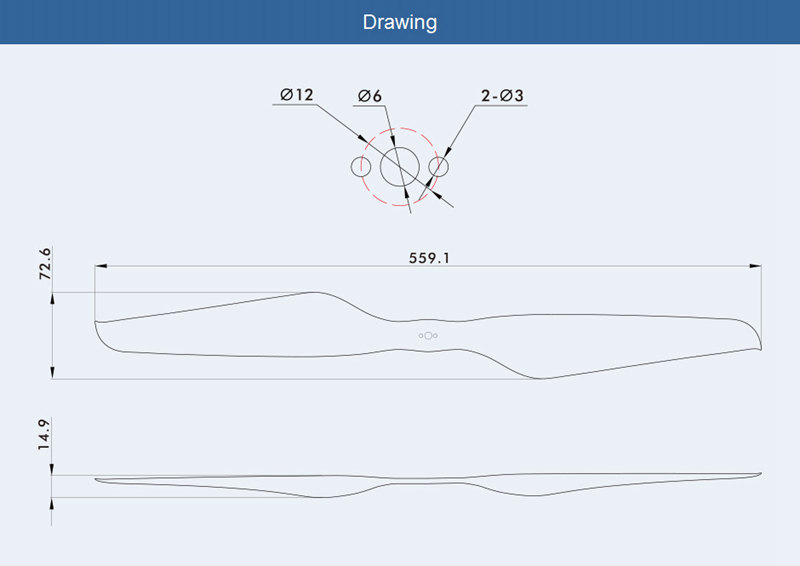Image resolution: width=800 pixels, height=566 pixels.
Task: Select the 72.6 width dimension text
Action: 45,265
